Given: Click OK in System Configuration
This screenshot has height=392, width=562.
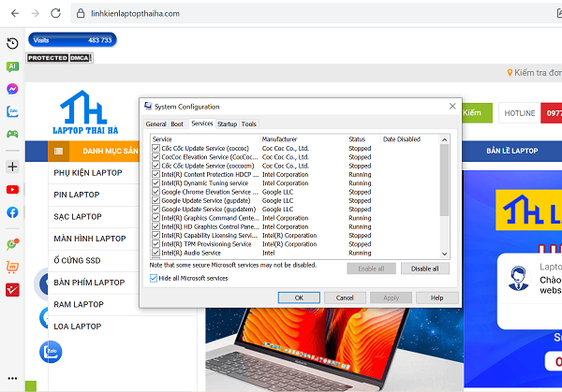Looking at the screenshot, I should coord(299,298).
